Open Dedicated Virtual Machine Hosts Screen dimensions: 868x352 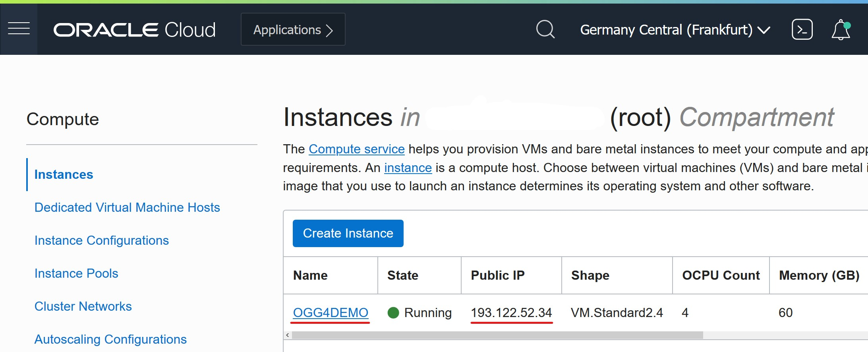point(127,207)
